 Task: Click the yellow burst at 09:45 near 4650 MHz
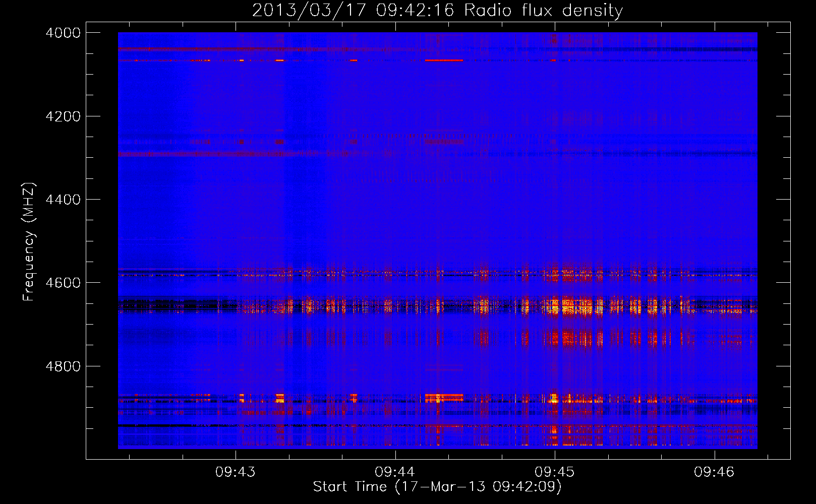555,306
